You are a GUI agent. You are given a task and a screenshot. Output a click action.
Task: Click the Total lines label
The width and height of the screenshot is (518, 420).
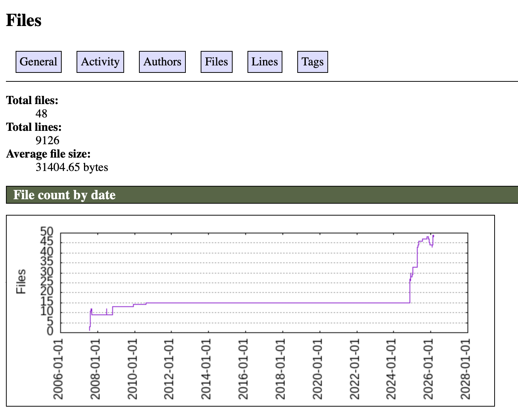coord(34,127)
